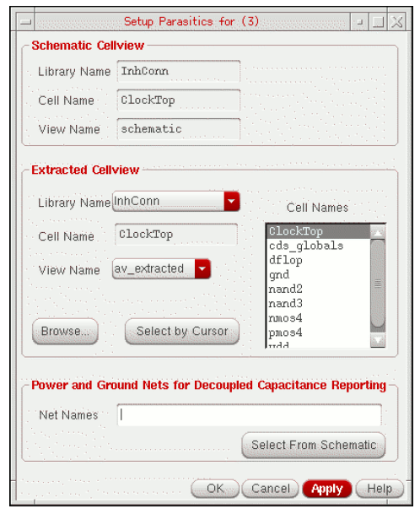This screenshot has height=514, width=420.
Task: Focus the Net Names input field
Action: 250,415
